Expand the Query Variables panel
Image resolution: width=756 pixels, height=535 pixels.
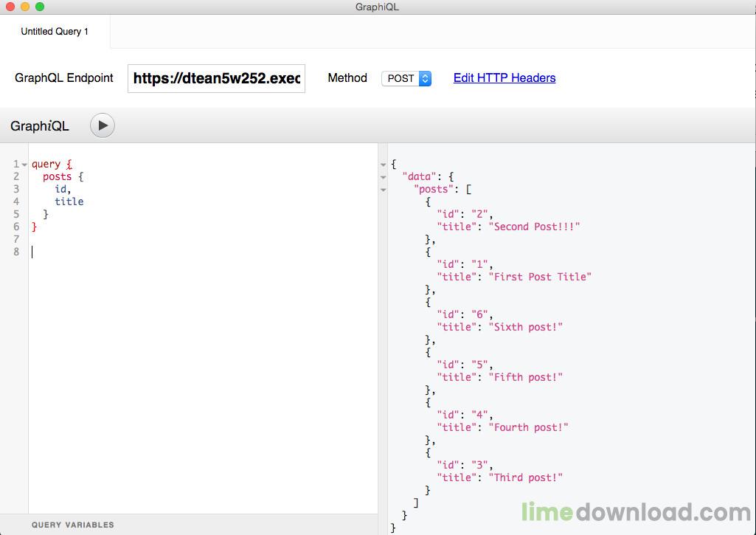tap(73, 525)
